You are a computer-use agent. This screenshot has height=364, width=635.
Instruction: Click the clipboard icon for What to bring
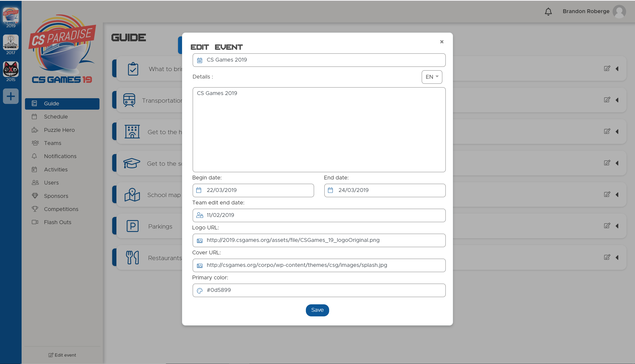coord(133,69)
